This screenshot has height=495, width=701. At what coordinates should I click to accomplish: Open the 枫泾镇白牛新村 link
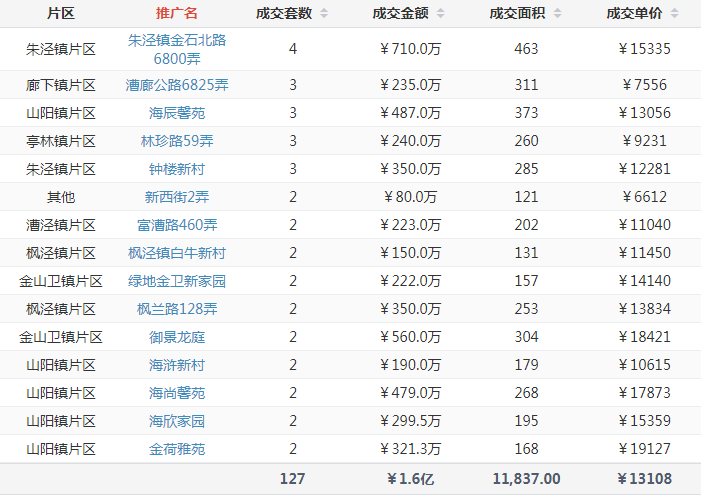point(177,253)
